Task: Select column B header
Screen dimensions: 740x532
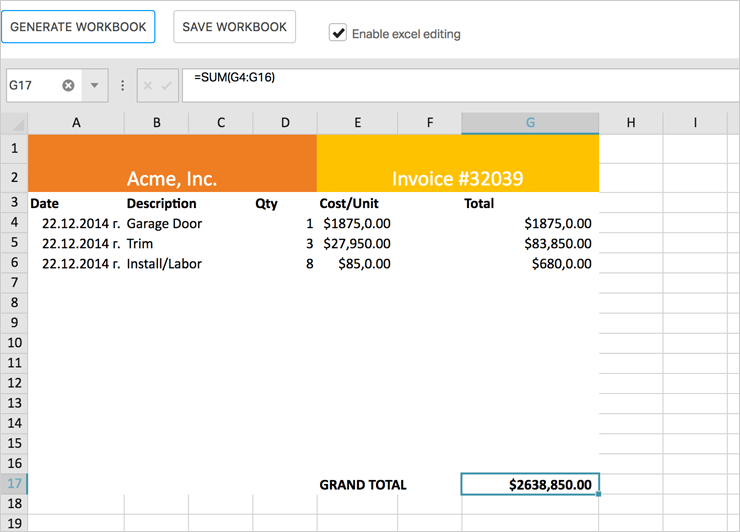Action: [x=157, y=123]
